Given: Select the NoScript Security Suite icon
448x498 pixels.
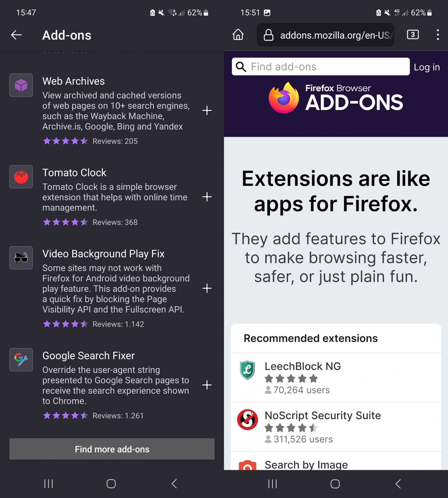Looking at the screenshot, I should point(247,420).
